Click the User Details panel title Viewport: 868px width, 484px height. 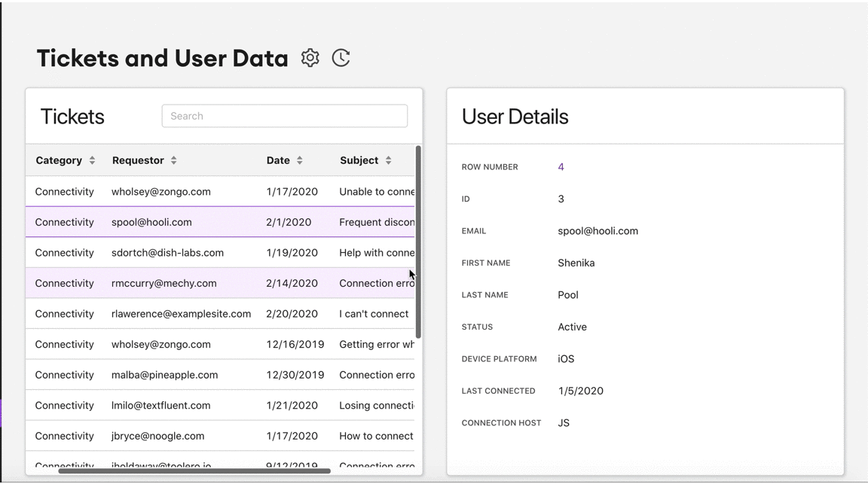[515, 116]
